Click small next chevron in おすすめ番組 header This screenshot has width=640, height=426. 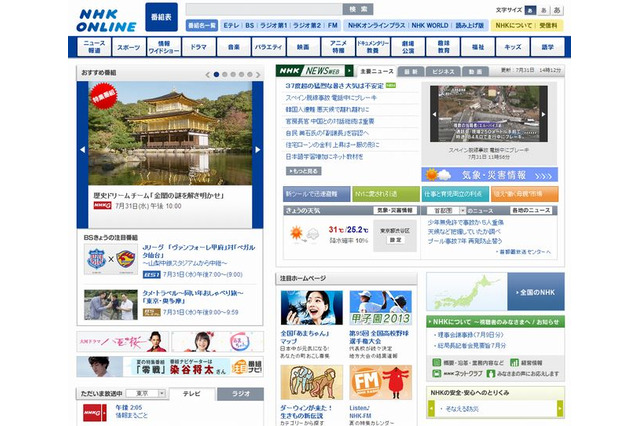click(258, 75)
